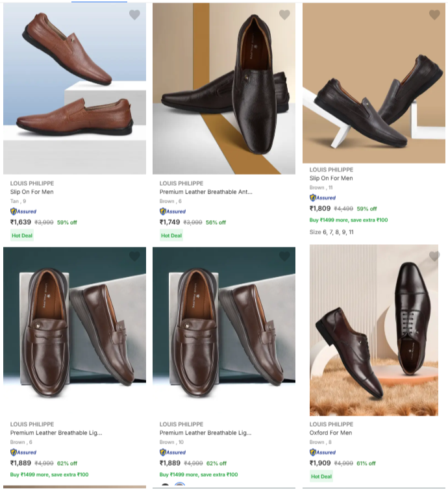This screenshot has width=448, height=489.
Task: Click the Size 6, 7, 8, 9, 11 text
Action: [331, 232]
